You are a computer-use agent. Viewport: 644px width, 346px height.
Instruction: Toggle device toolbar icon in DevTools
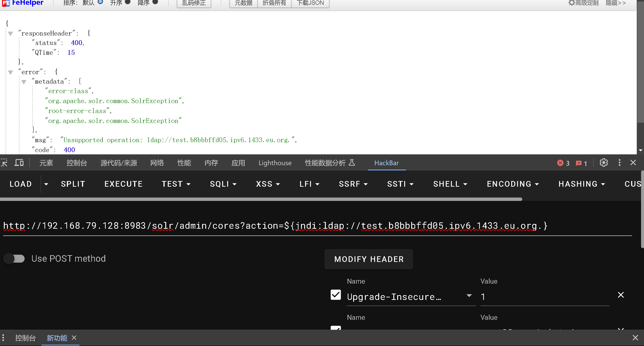pos(19,163)
